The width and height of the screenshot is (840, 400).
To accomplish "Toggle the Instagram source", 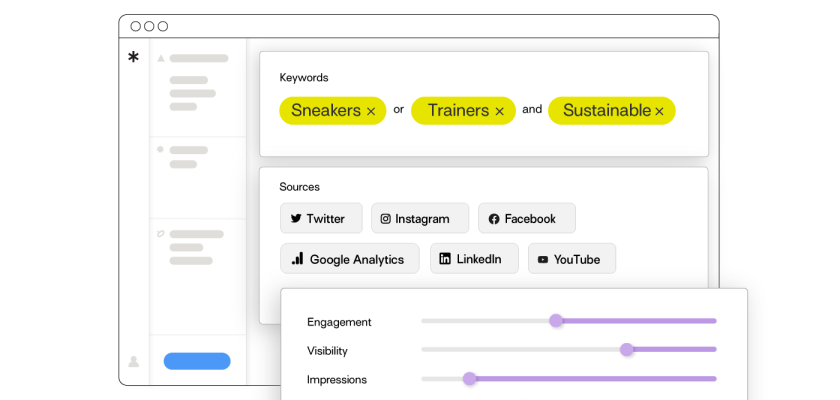I will tap(415, 219).
